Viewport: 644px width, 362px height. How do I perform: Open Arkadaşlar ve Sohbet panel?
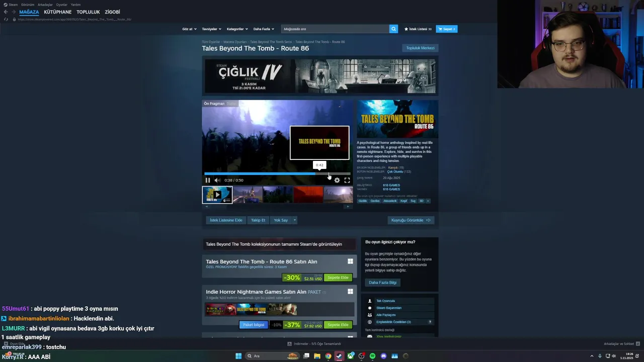click(x=621, y=344)
